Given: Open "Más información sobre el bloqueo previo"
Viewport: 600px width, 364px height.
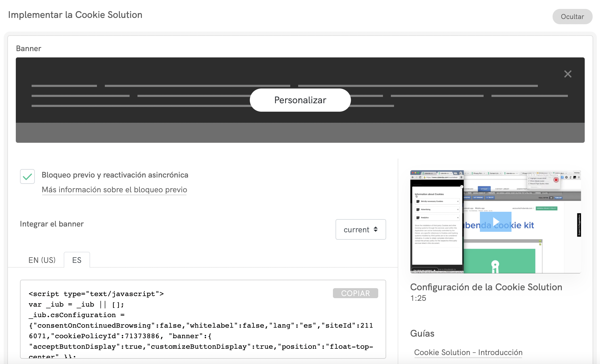Looking at the screenshot, I should tap(114, 189).
